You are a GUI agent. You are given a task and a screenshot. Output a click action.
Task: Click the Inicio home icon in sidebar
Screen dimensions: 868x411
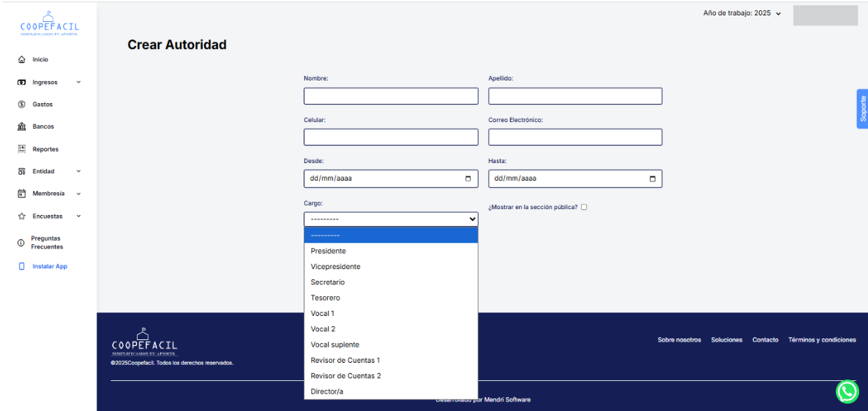22,60
